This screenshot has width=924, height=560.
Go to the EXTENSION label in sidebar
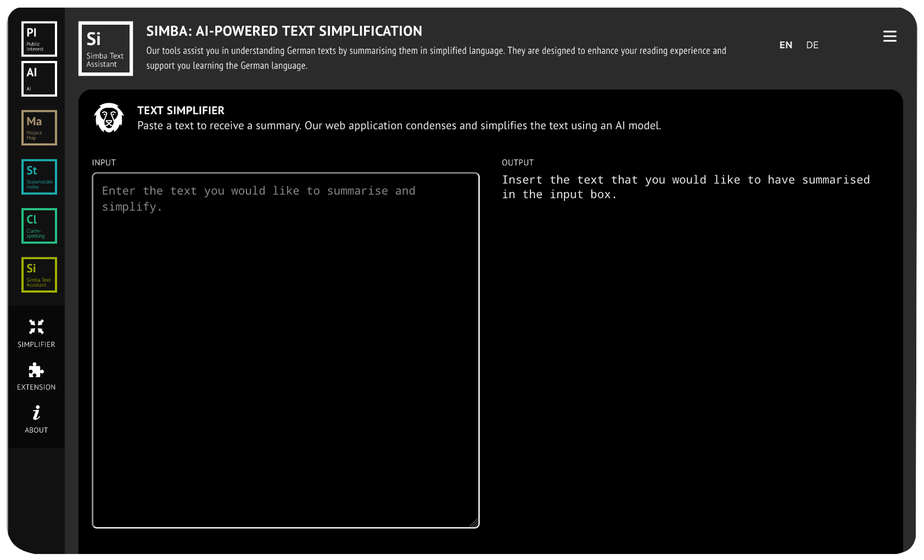(36, 387)
